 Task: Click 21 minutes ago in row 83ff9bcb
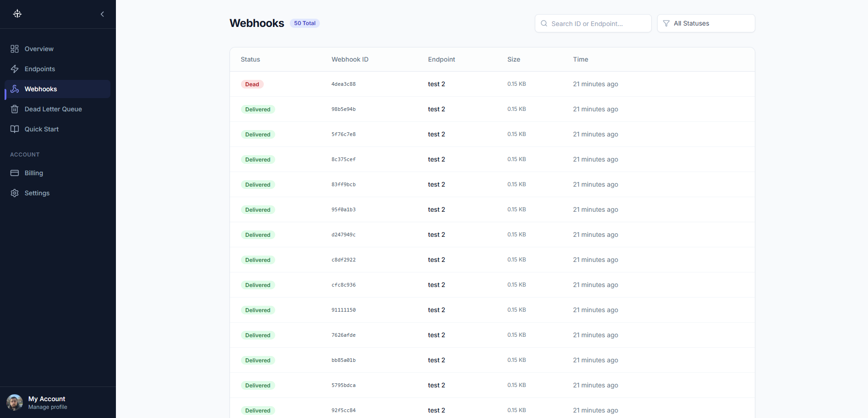pos(596,184)
